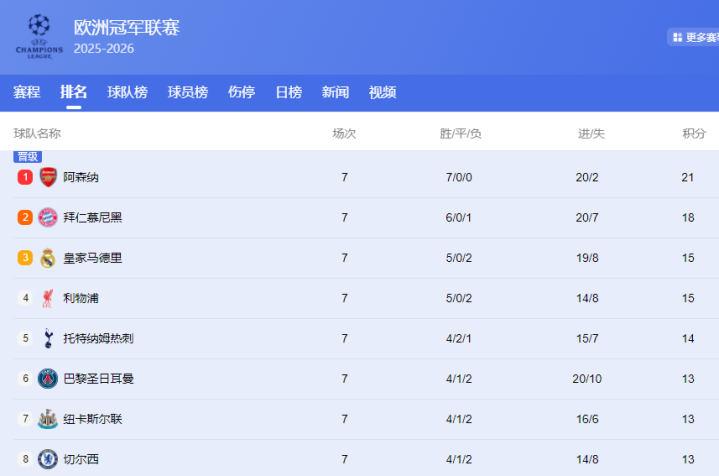Click the Arsenal club crest icon
This screenshot has width=719, height=476.
[x=48, y=177]
